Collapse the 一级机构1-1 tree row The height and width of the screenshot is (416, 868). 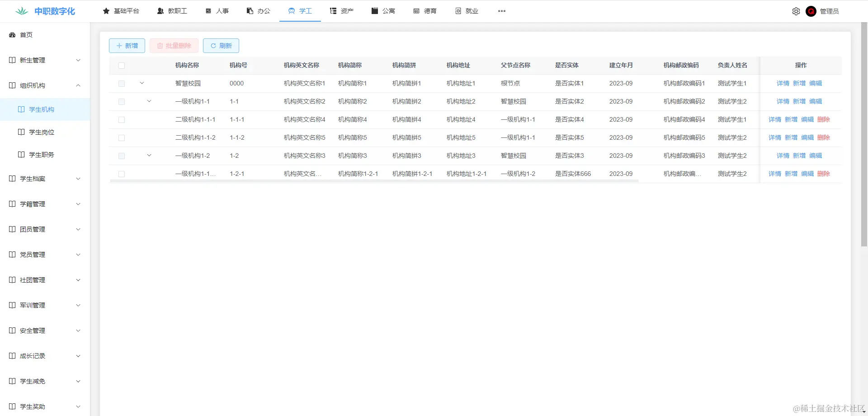pos(149,101)
